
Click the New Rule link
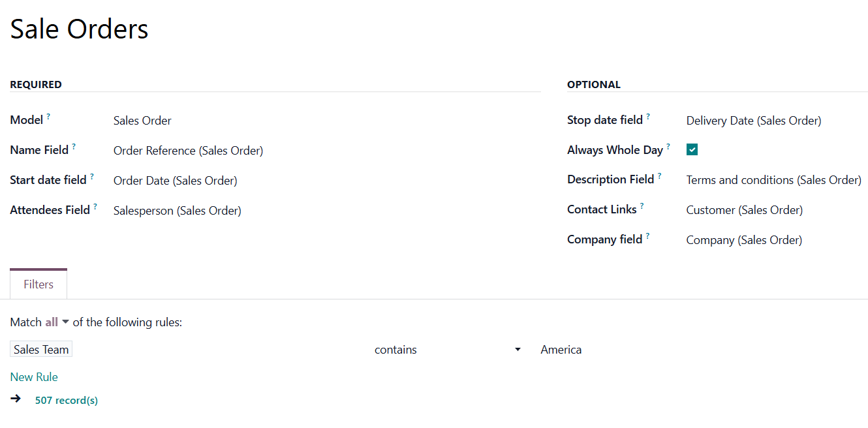click(x=34, y=377)
